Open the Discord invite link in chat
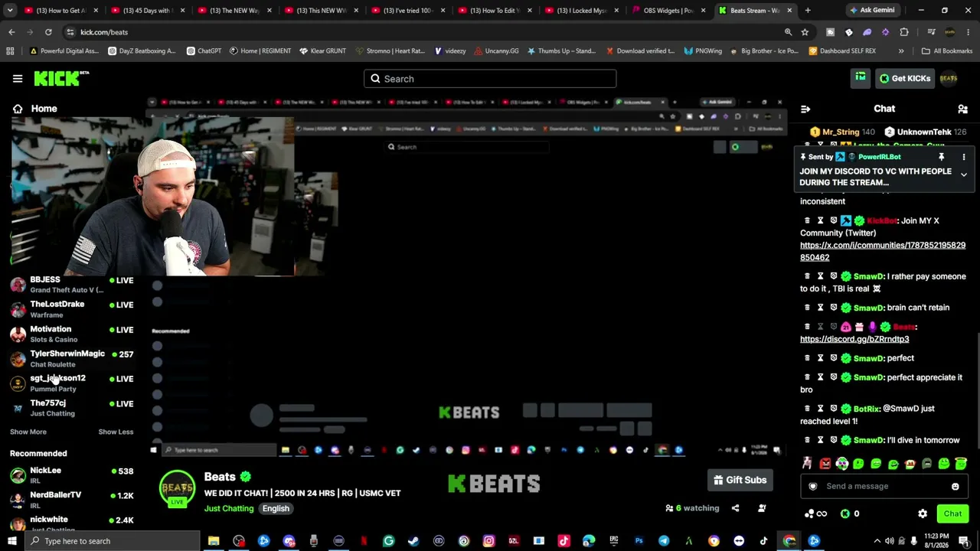Viewport: 980px width, 551px height. (854, 339)
